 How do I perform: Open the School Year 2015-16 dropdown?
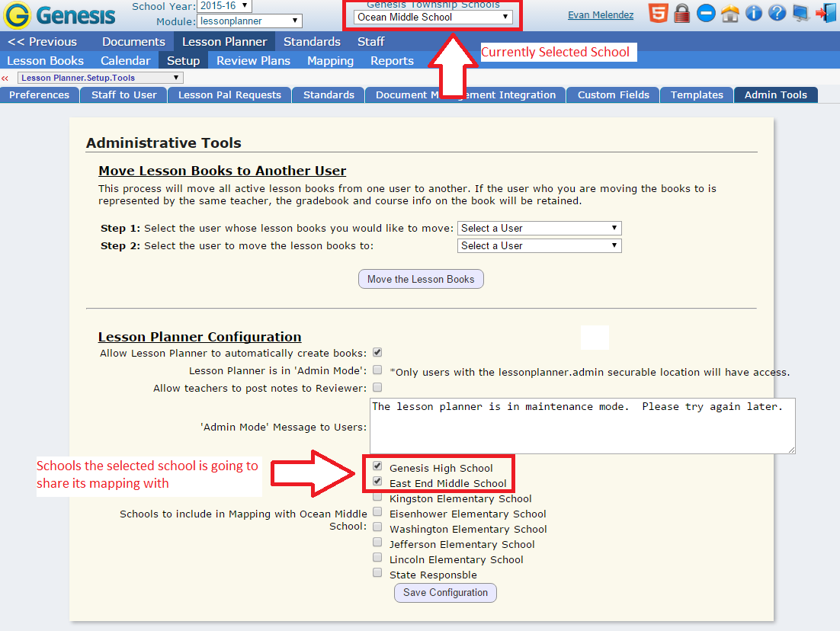pyautogui.click(x=224, y=6)
